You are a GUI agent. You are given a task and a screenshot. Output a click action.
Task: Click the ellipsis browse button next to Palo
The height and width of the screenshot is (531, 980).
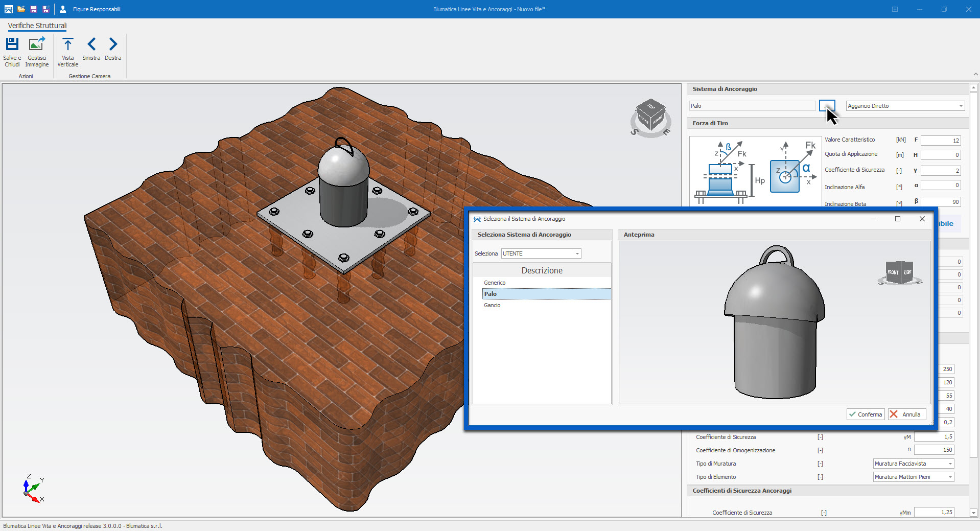click(826, 106)
